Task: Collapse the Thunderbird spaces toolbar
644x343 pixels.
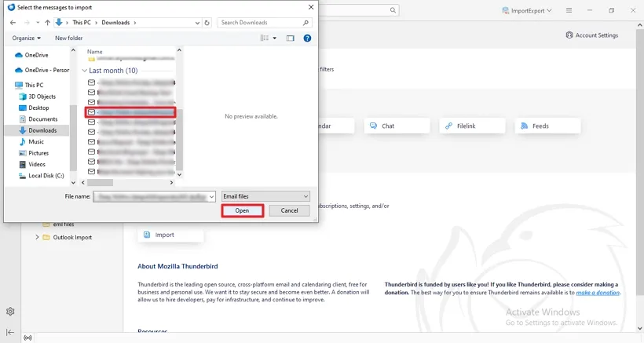Action: pyautogui.click(x=10, y=332)
